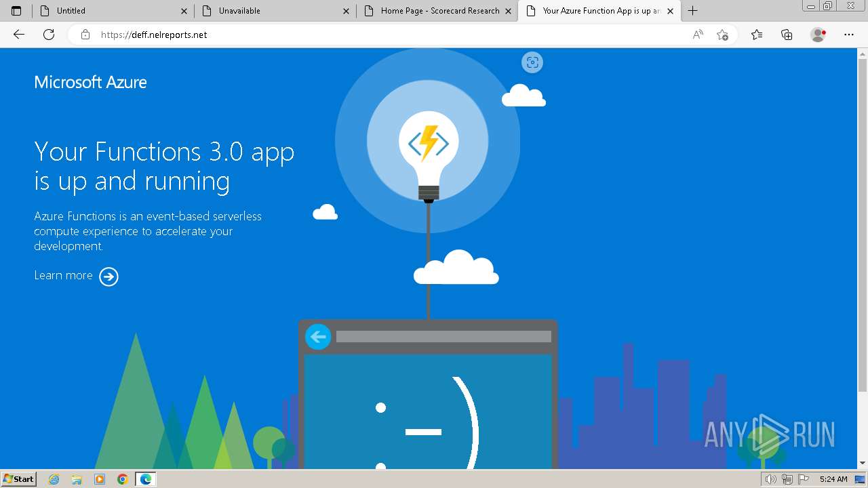The height and width of the screenshot is (488, 868).
Task: Select the Your Azure Function App tab
Action: click(599, 11)
